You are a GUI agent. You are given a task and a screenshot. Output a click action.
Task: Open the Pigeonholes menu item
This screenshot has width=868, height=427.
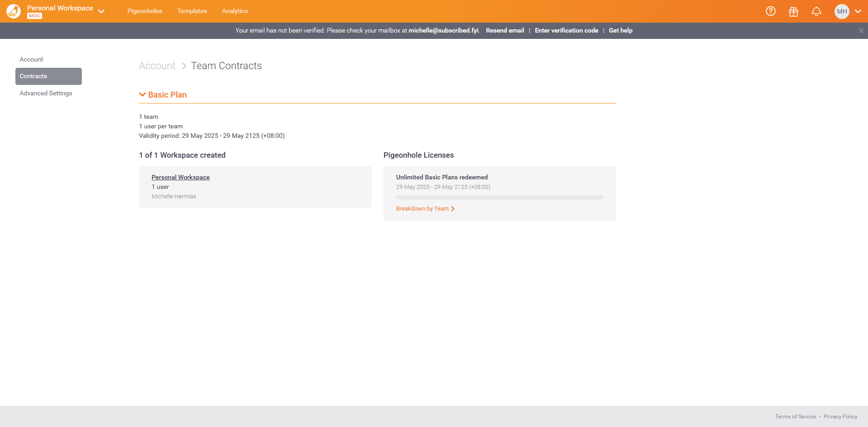tap(145, 11)
